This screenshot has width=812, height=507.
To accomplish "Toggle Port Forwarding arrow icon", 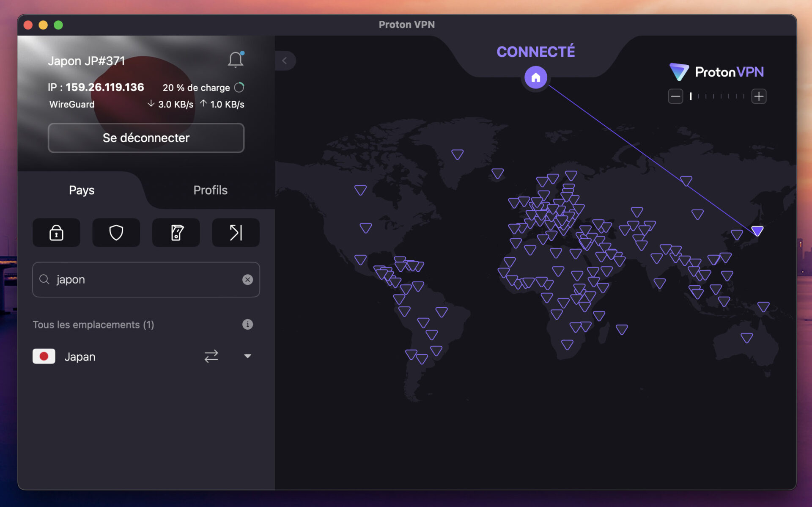I will pos(236,232).
